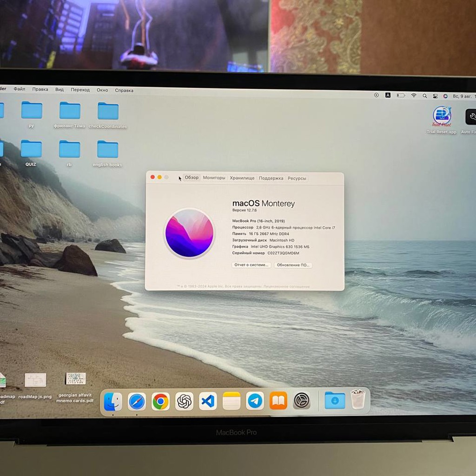
Task: Open Control Center in the menu bar
Action: 435,96
